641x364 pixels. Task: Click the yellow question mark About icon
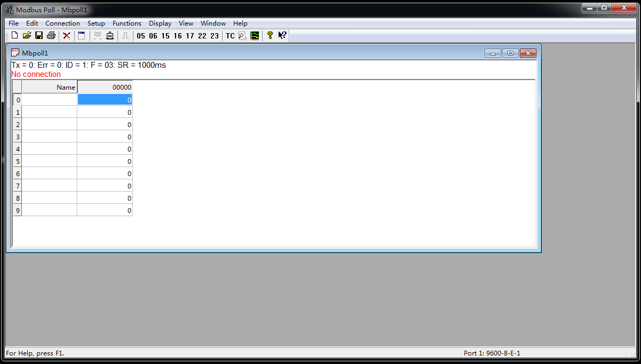(x=270, y=36)
